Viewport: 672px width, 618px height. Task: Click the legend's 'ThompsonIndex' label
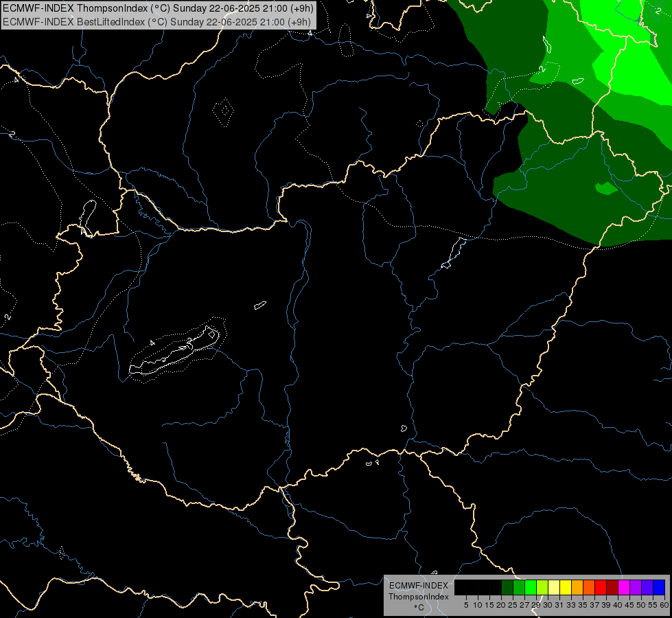pos(419,597)
